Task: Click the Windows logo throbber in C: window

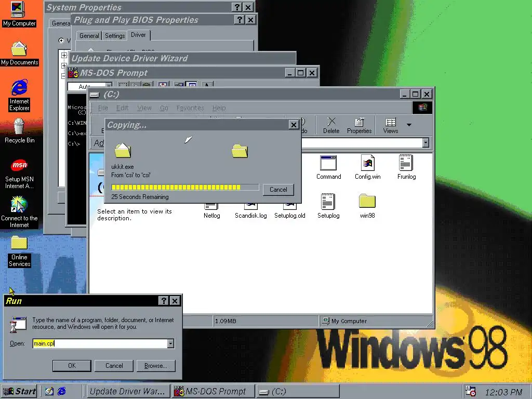Action: pyautogui.click(x=422, y=108)
